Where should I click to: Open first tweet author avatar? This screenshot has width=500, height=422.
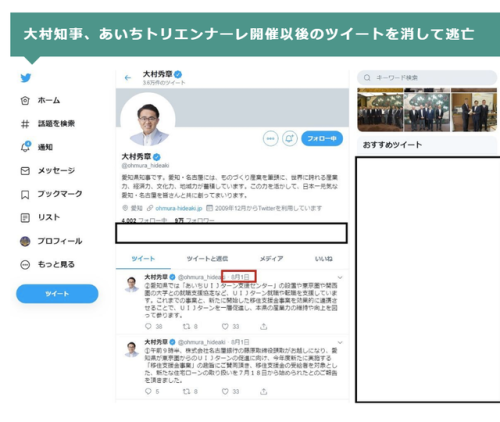(132, 284)
